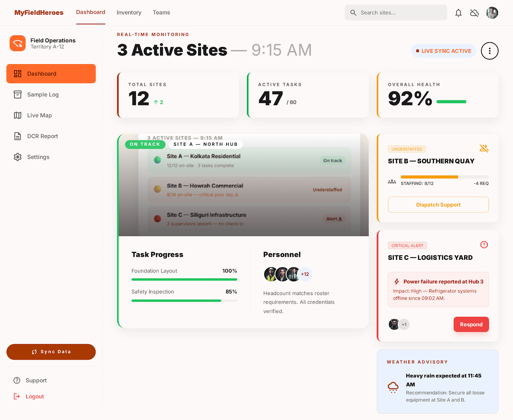Click Safety Inspection progress bar
This screenshot has width=513, height=420.
184,301
